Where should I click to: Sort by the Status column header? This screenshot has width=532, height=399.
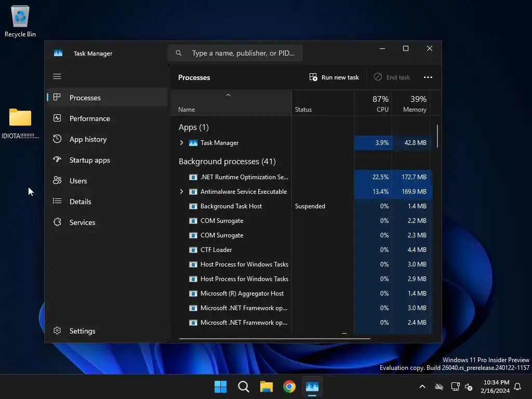(x=323, y=103)
